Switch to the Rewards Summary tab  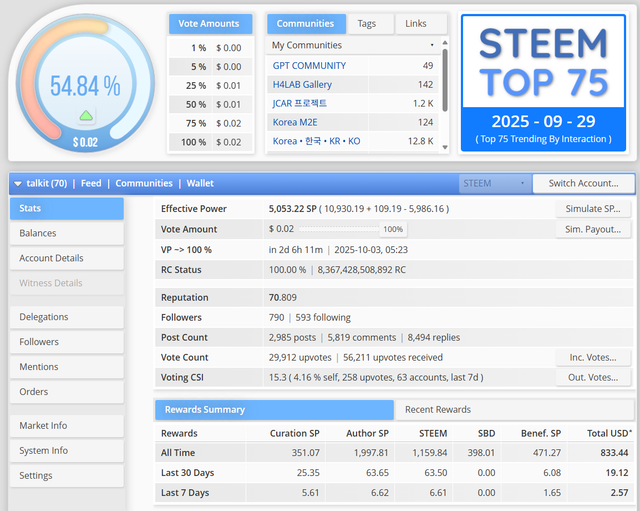point(274,410)
